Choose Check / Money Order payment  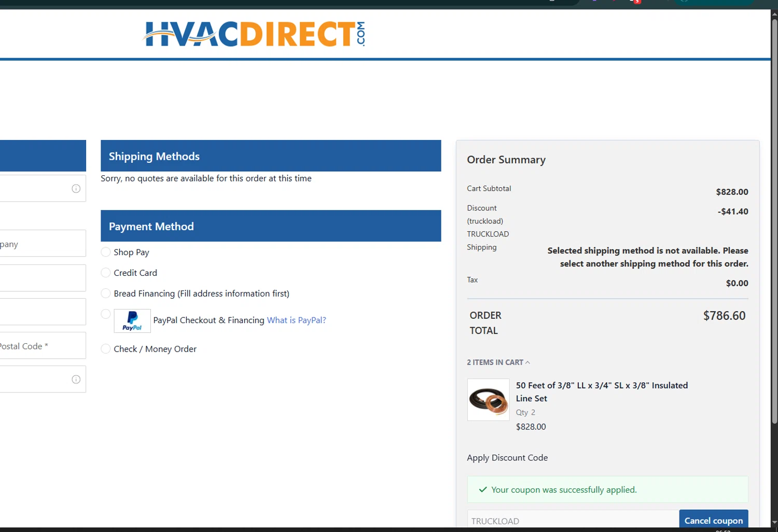(106, 349)
